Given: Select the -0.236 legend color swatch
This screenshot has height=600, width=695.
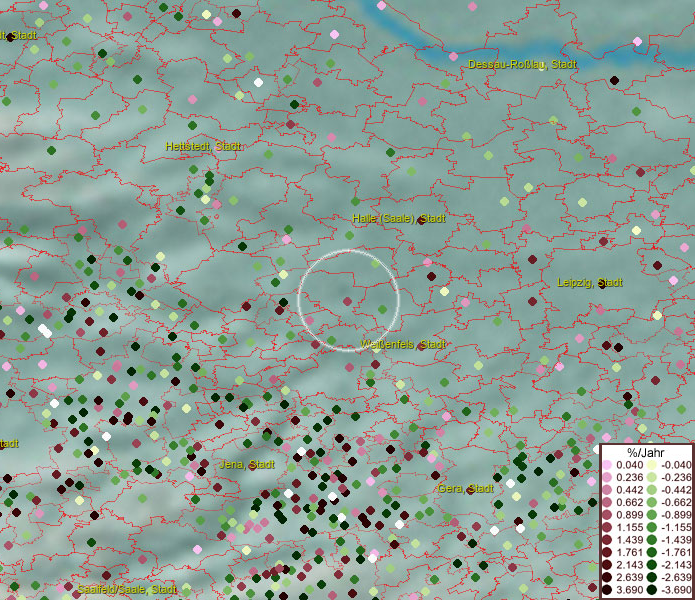Looking at the screenshot, I should pos(652,477).
